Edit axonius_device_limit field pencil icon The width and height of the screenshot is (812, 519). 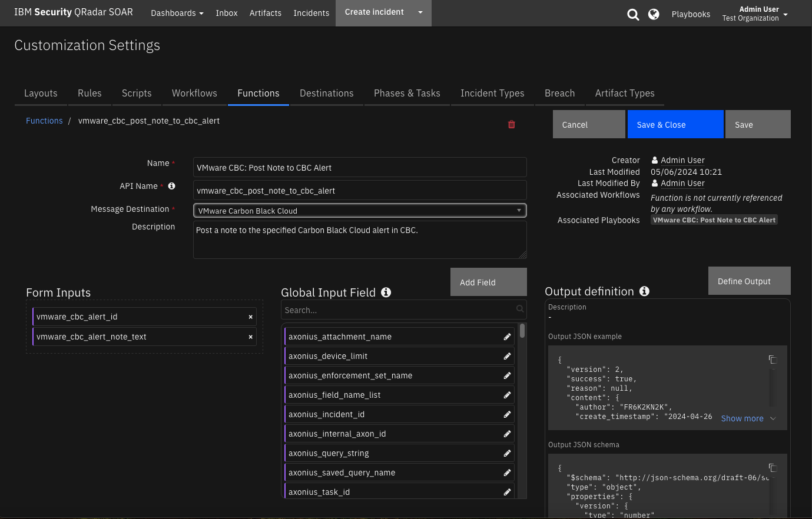point(507,357)
